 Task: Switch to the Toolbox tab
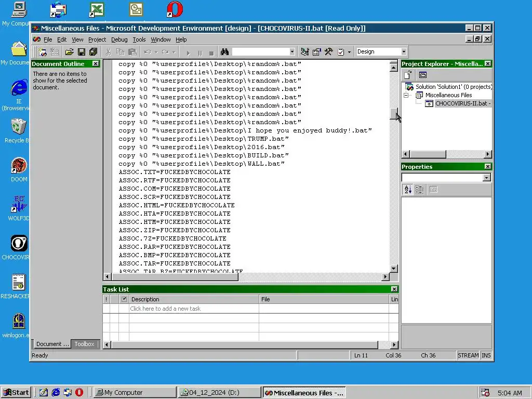[85, 344]
